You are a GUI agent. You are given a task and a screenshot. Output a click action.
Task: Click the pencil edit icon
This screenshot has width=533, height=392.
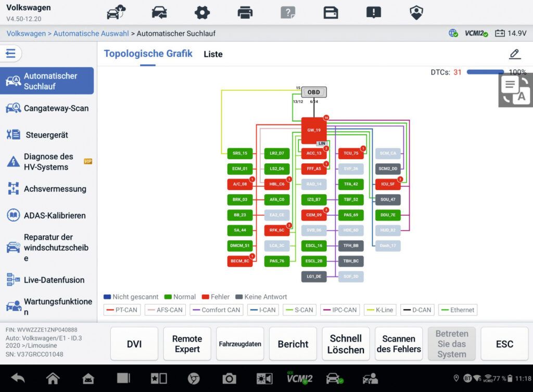pyautogui.click(x=514, y=54)
